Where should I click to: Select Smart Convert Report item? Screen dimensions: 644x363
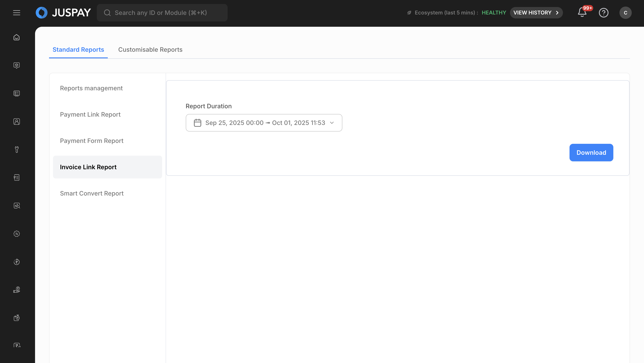point(92,193)
